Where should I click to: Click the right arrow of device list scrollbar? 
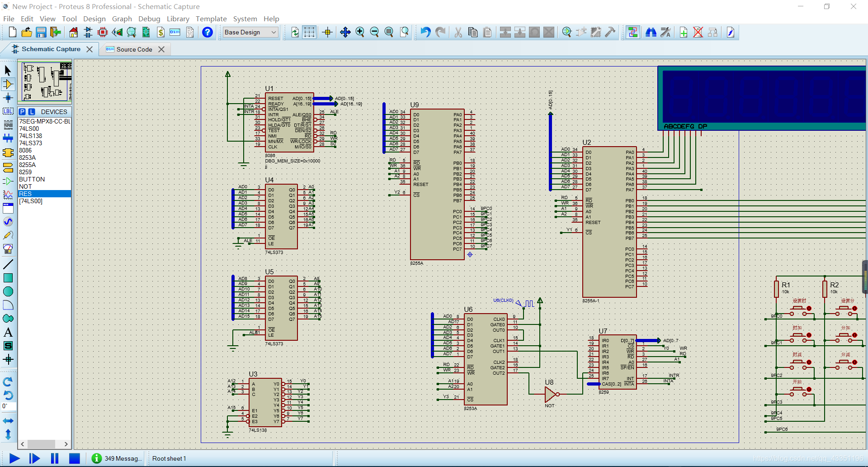(x=66, y=444)
